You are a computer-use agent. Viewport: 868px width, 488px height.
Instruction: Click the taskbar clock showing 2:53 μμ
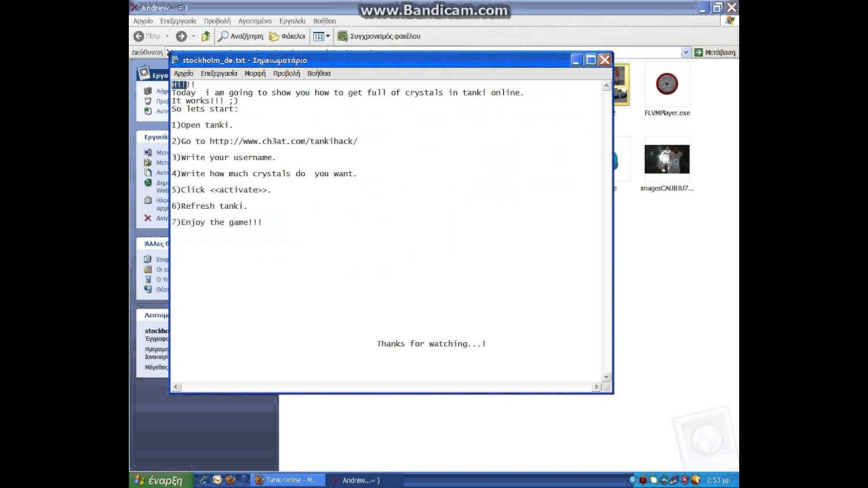(x=718, y=481)
